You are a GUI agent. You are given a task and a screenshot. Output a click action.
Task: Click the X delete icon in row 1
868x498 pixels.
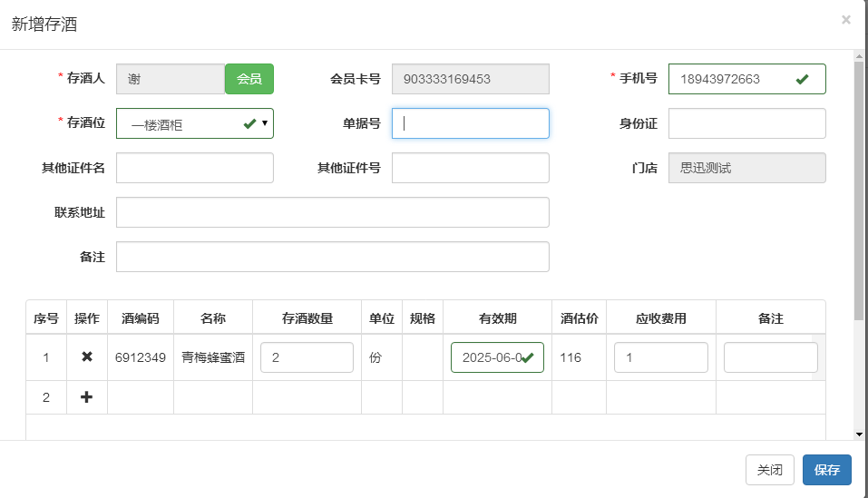pos(87,357)
